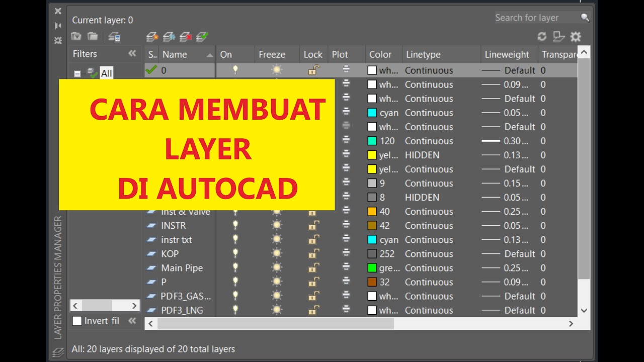Freeze the KOP layer sun icon

tap(277, 253)
